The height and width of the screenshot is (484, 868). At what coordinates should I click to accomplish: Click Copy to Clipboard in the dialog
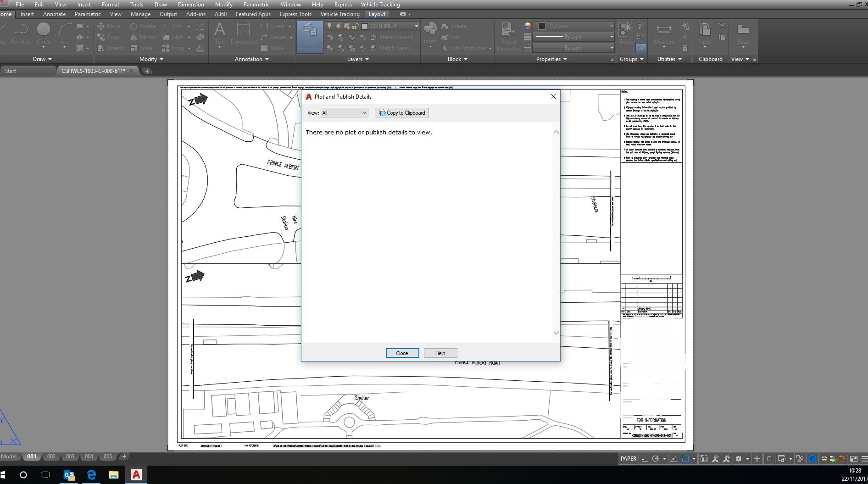[x=401, y=113]
